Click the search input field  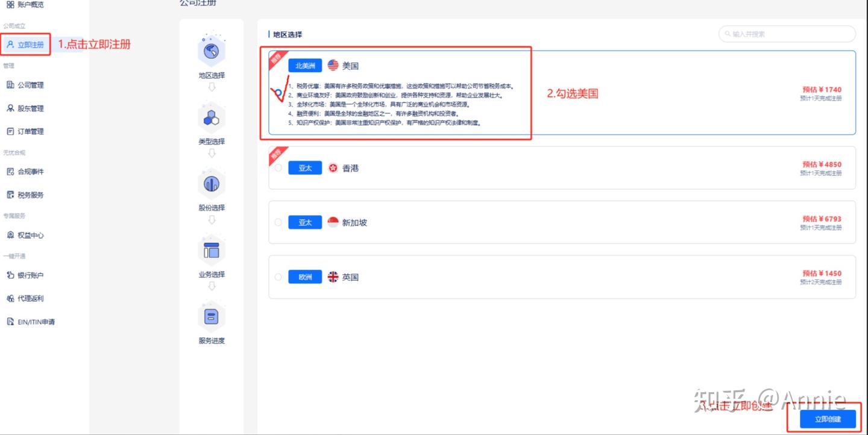click(x=787, y=34)
